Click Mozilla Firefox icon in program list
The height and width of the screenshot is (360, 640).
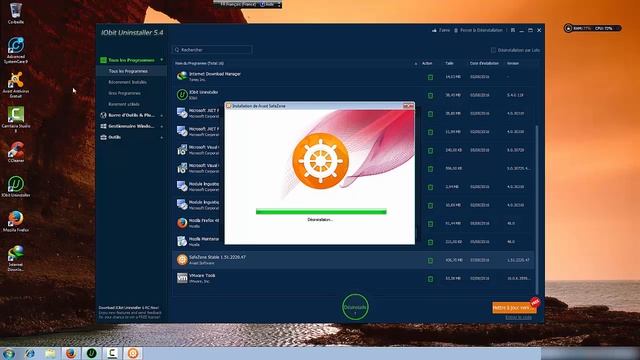182,223
